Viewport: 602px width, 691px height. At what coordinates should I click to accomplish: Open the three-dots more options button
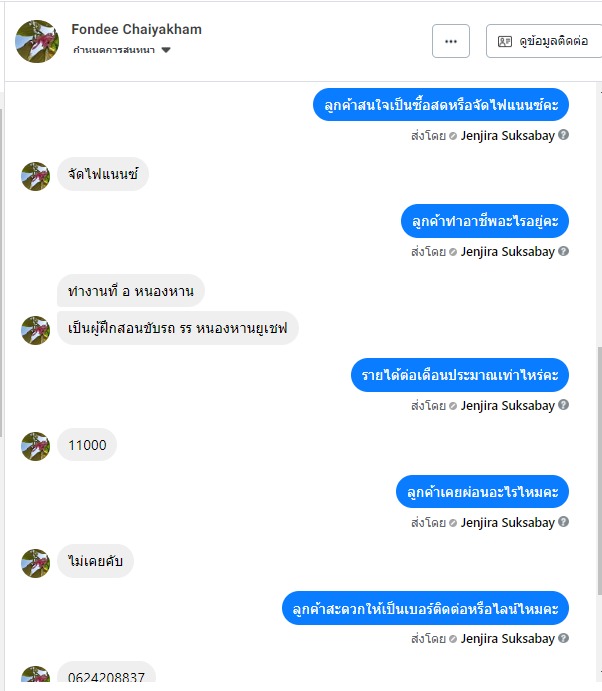pyautogui.click(x=450, y=41)
